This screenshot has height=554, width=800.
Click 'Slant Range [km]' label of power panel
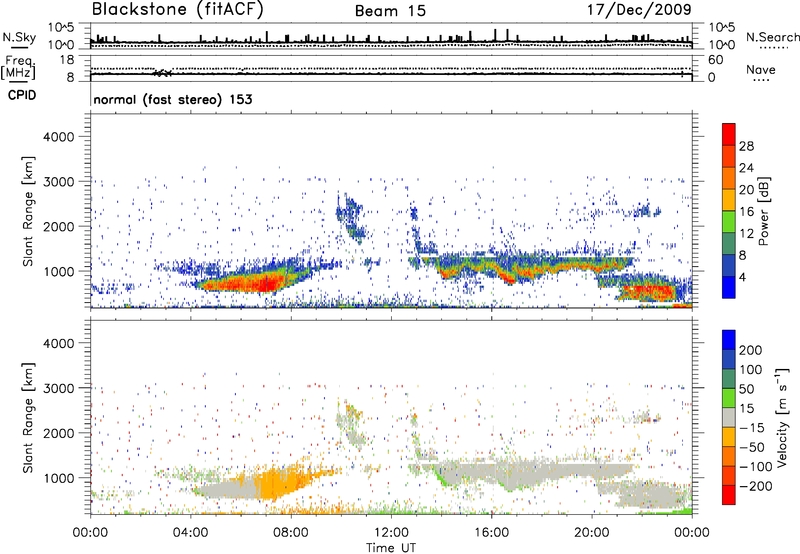(28, 211)
